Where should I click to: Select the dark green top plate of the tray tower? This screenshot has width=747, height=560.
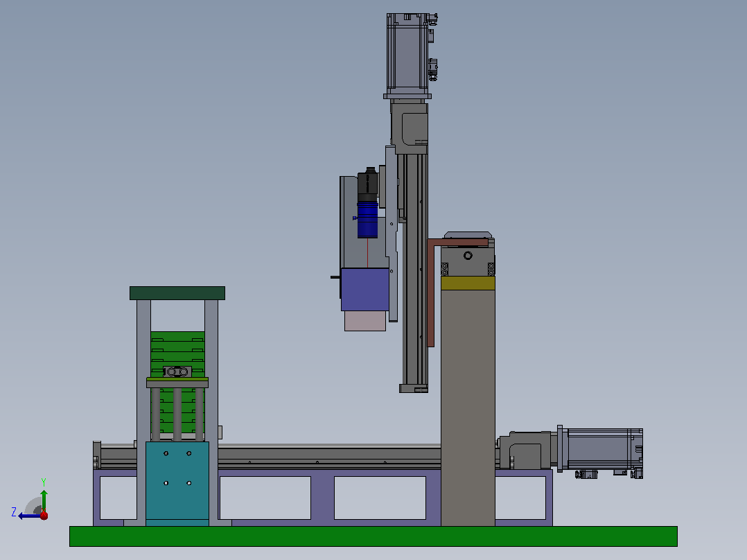pos(177,293)
